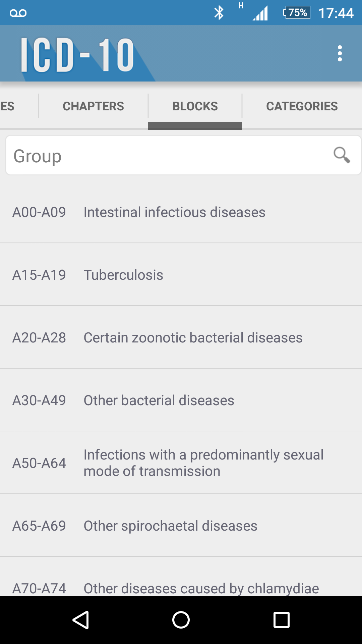Tap the Bluetooth status icon
Viewport: 362px width, 644px height.
[219, 13]
